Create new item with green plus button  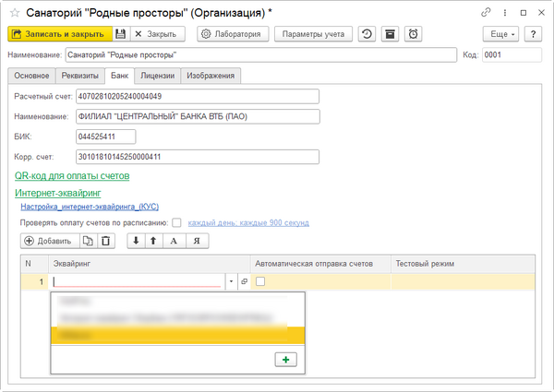[x=286, y=360]
